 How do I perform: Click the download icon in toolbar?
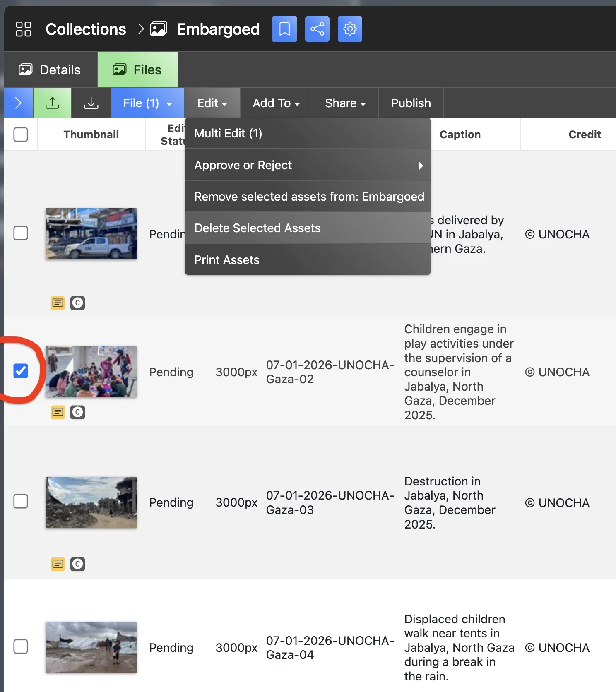pos(91,103)
